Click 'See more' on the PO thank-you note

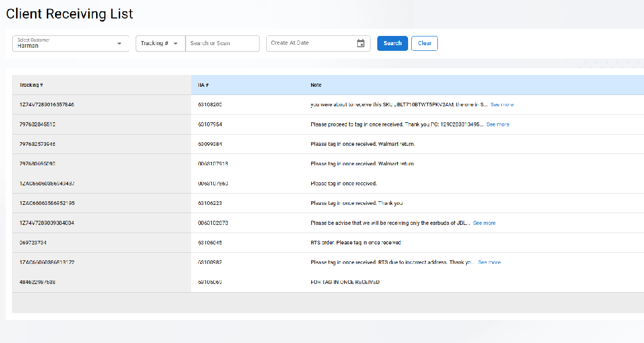tap(498, 124)
